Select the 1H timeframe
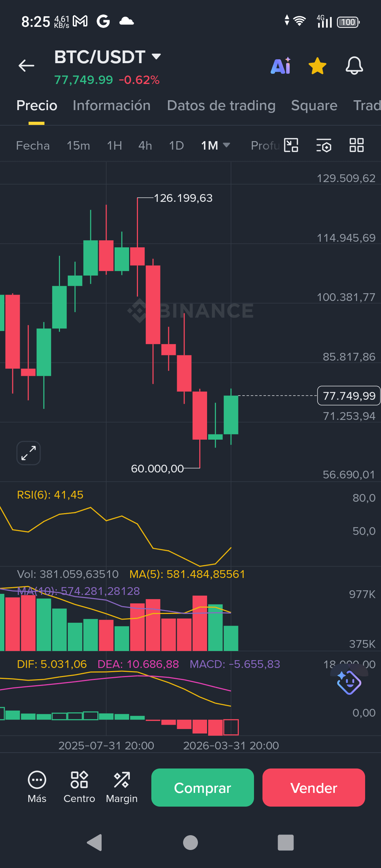 click(x=114, y=145)
